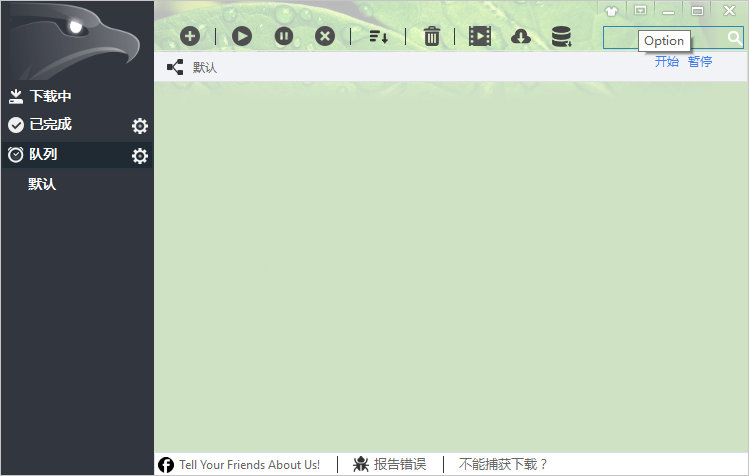Pause downloads with the pause icon
The width and height of the screenshot is (749, 476).
(284, 36)
